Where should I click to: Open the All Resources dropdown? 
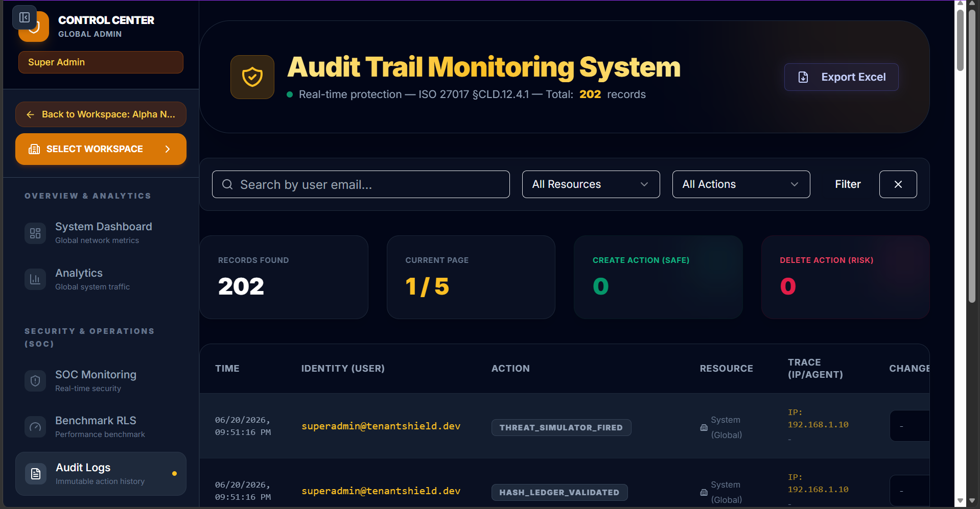click(x=591, y=184)
